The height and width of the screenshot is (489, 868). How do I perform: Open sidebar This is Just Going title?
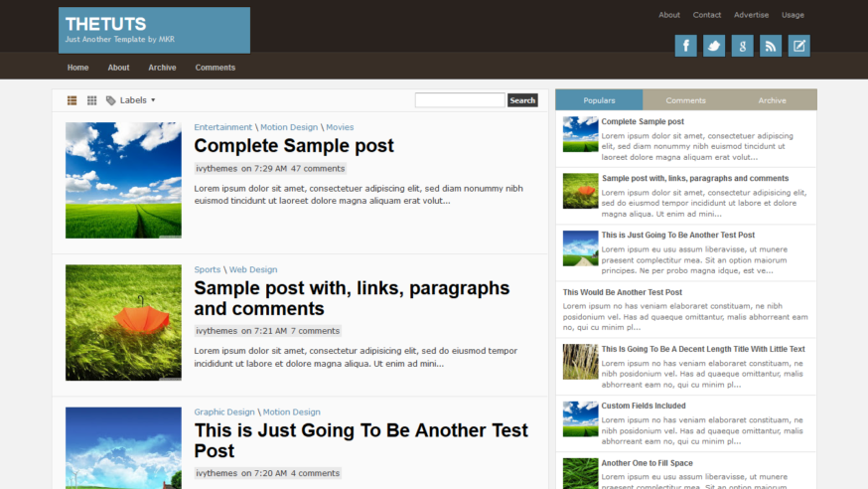tap(678, 235)
